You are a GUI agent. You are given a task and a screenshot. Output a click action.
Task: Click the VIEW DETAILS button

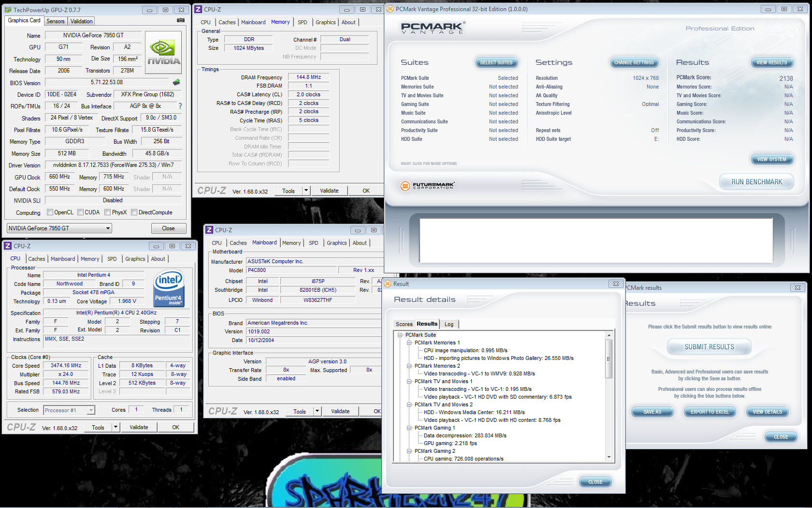point(767,412)
